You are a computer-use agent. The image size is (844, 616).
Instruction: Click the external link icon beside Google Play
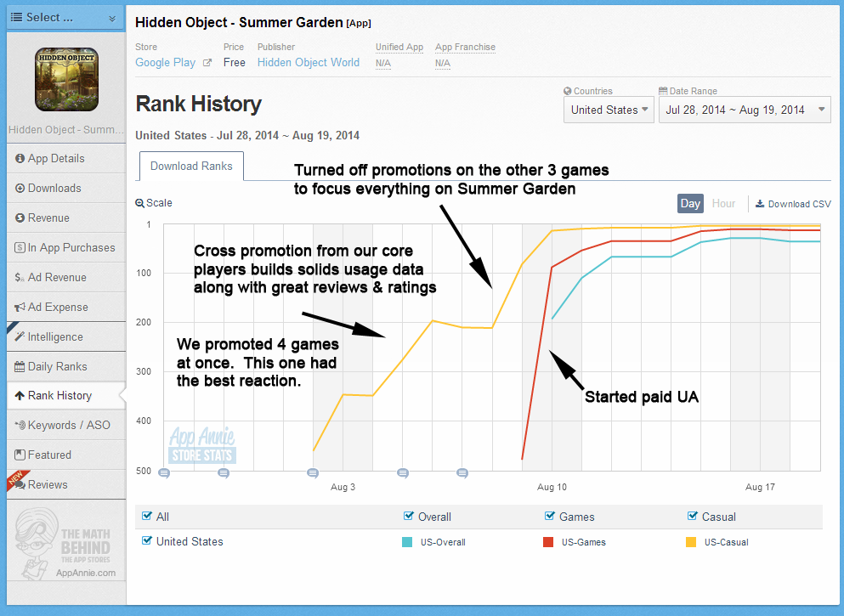tap(207, 63)
